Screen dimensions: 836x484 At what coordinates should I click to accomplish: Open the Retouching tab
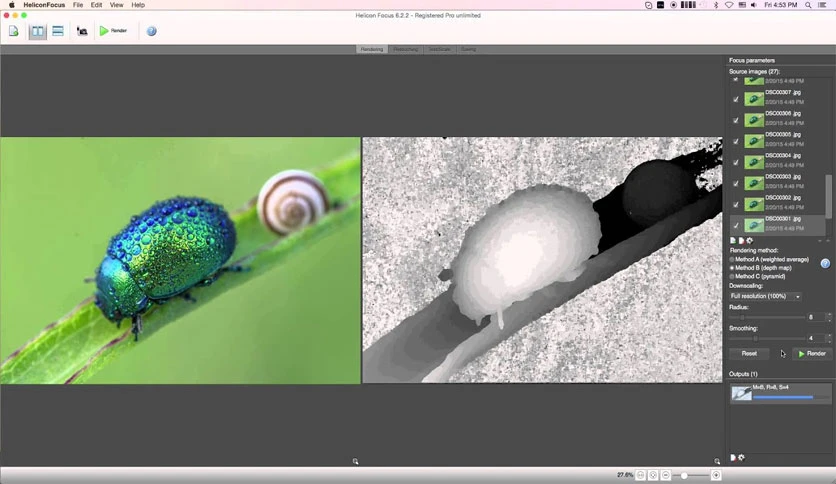(405, 50)
